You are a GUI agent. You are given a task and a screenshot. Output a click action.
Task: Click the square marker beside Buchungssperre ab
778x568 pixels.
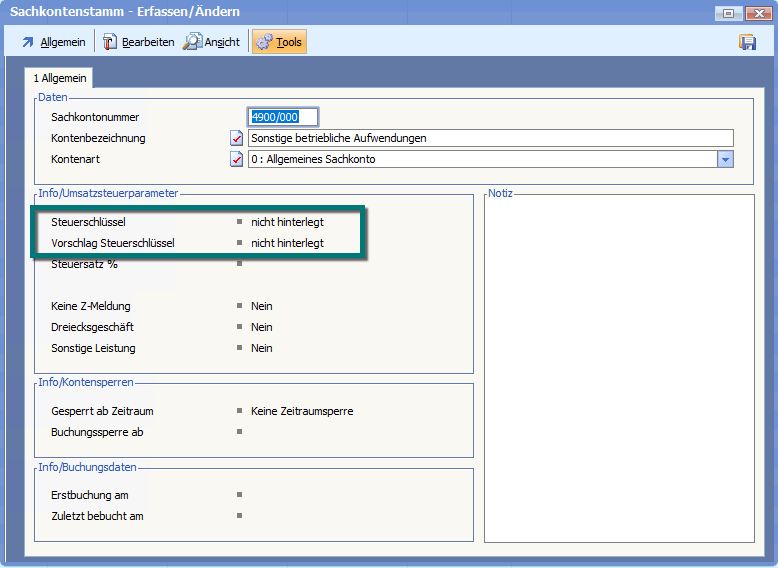(x=239, y=432)
